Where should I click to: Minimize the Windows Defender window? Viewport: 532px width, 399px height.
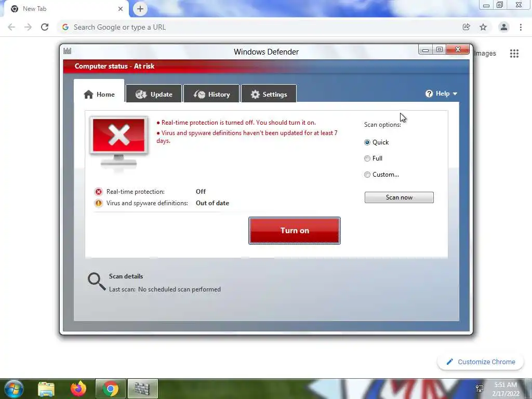point(425,49)
